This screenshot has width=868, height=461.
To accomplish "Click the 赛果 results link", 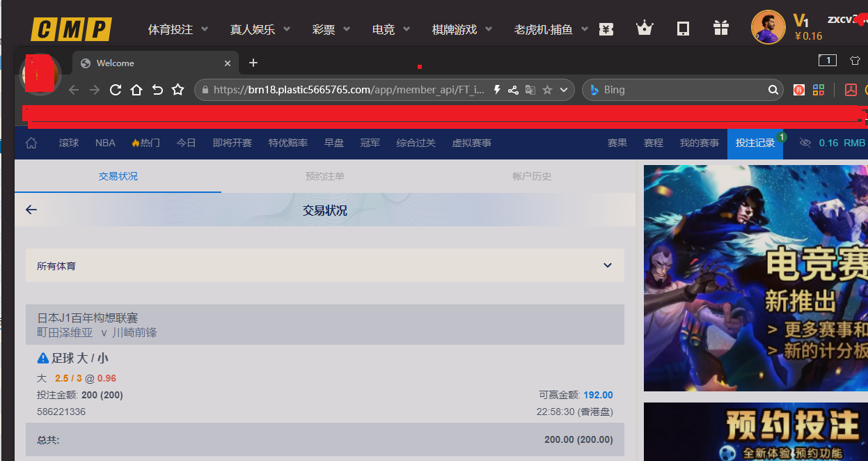I will [x=617, y=143].
